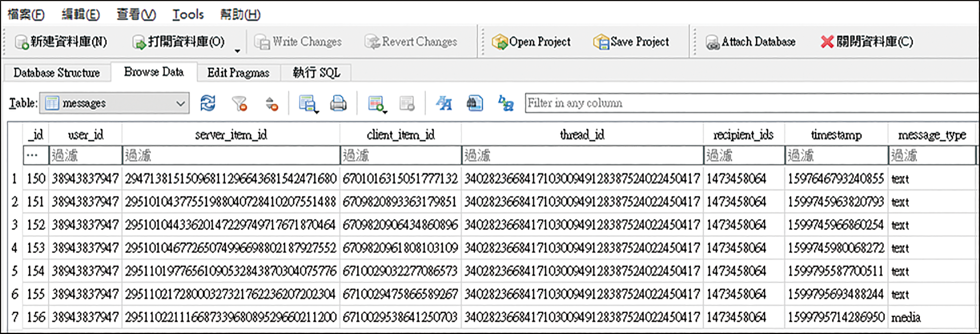Viewport: 980px width, 334px height.
Task: Click the find and replace icon
Action: click(x=506, y=103)
